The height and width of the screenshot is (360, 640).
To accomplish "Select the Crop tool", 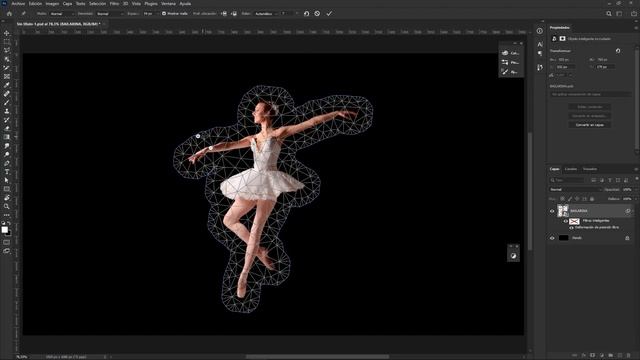I will [7, 68].
